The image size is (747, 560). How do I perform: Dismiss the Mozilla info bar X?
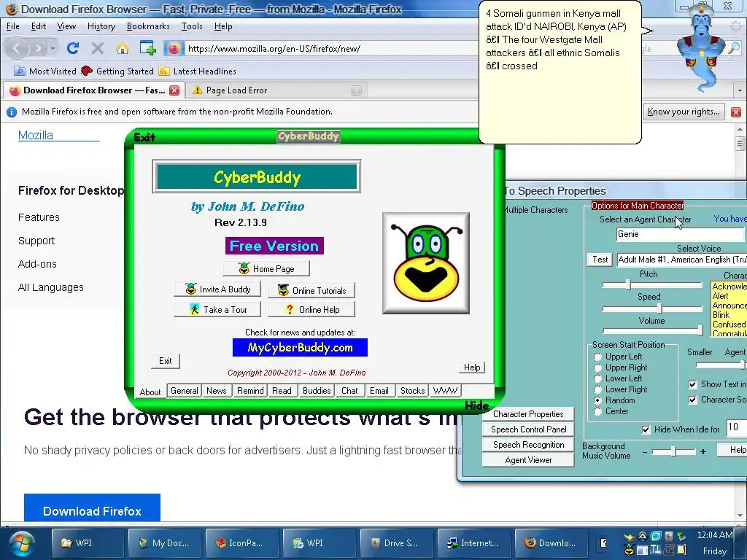tap(736, 112)
